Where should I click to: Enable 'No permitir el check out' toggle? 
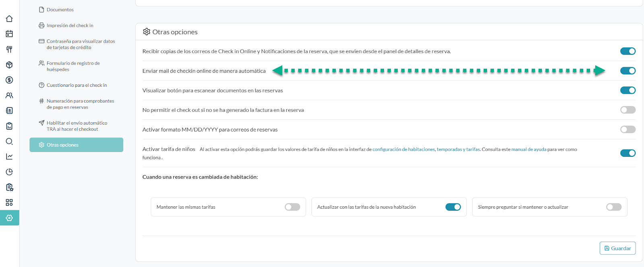pos(627,110)
